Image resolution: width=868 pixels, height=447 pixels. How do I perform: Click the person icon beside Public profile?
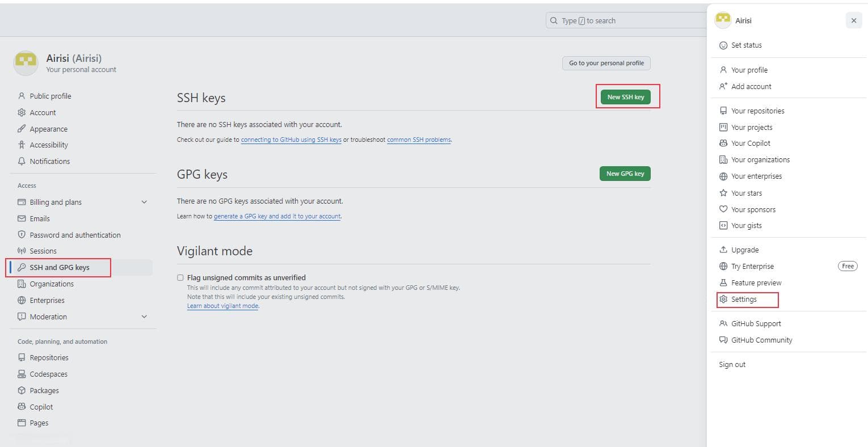pos(22,96)
